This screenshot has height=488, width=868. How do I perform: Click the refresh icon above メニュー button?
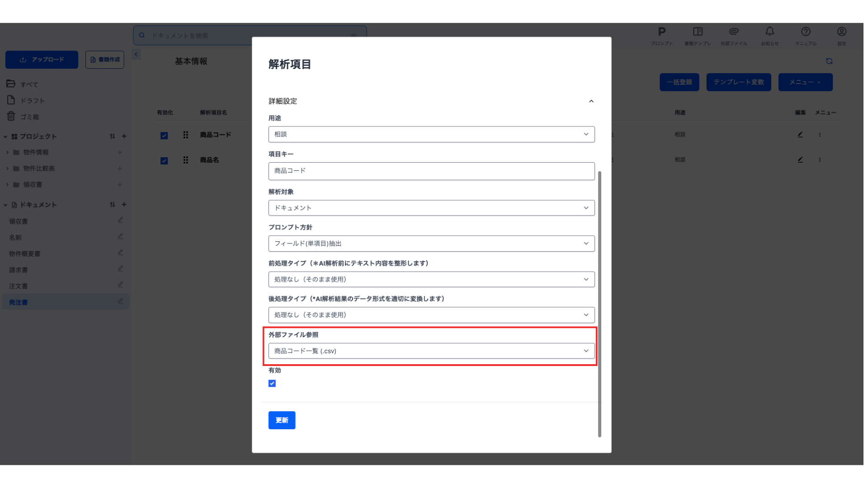(829, 61)
